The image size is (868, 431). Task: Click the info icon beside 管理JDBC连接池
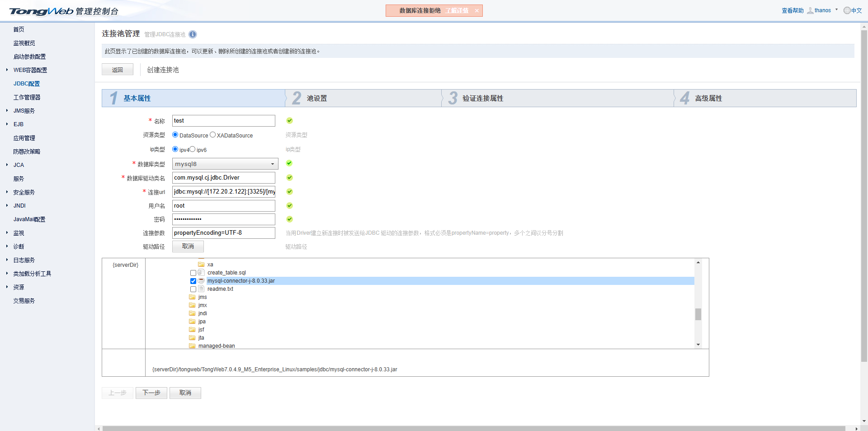pos(193,34)
